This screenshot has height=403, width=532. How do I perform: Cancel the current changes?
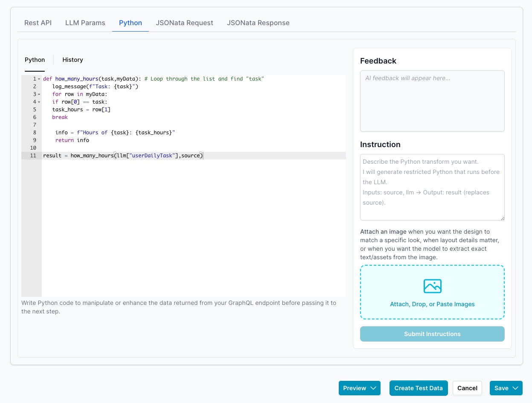[467, 388]
